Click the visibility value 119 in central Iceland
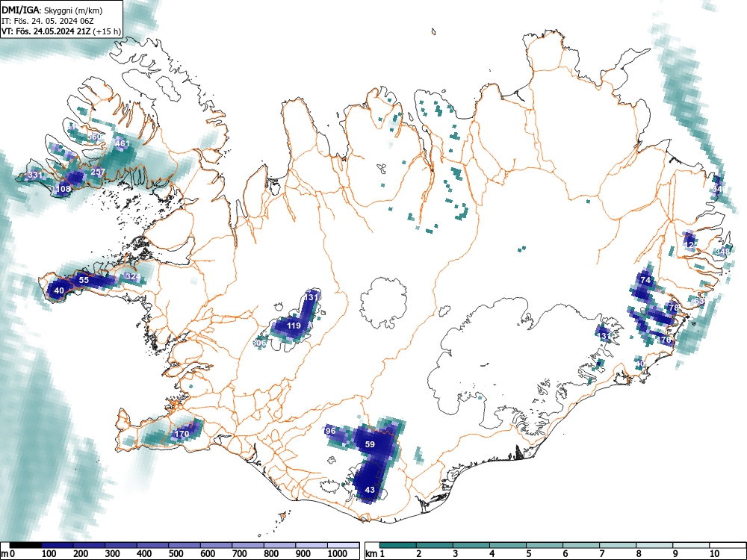Viewport: 747px width, 560px height. (294, 326)
